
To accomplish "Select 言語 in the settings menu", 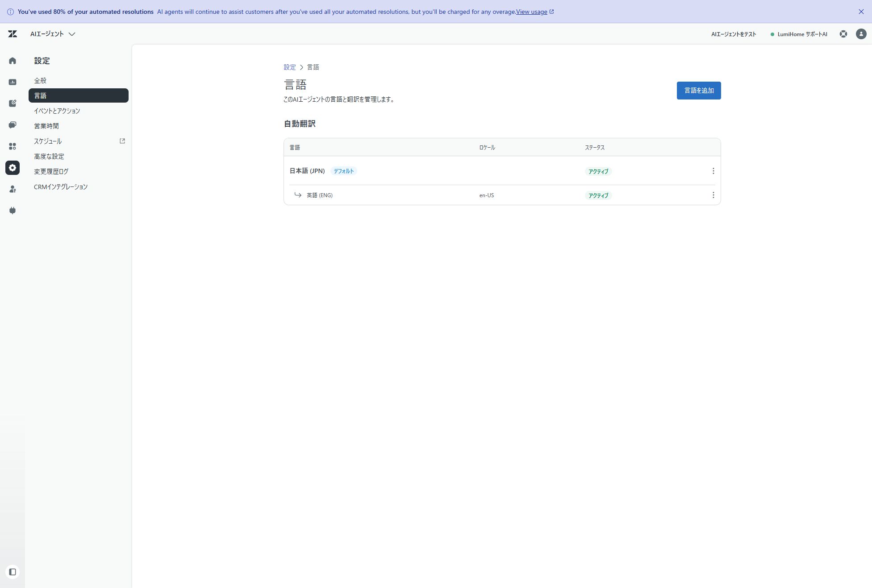I will (x=79, y=95).
